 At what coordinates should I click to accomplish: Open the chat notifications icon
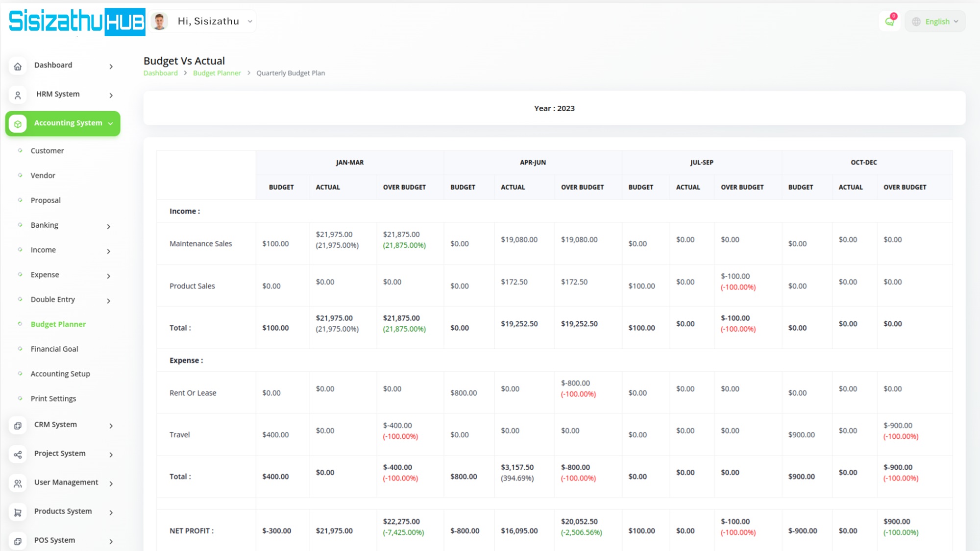(x=889, y=22)
